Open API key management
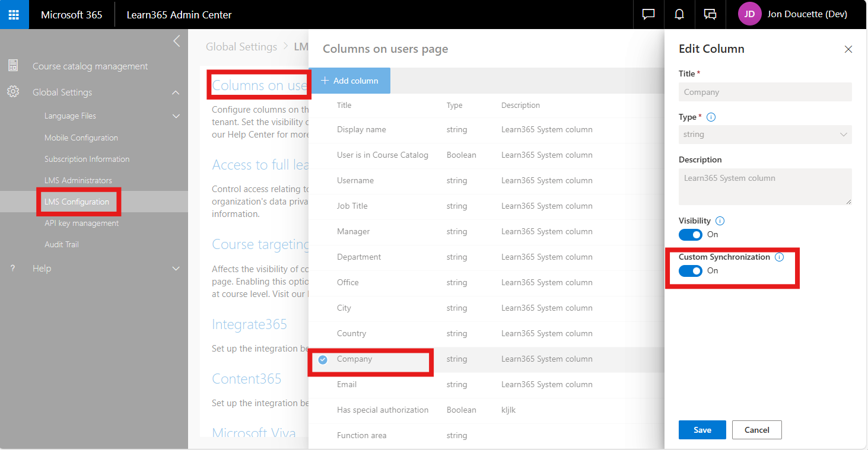 pyautogui.click(x=81, y=223)
